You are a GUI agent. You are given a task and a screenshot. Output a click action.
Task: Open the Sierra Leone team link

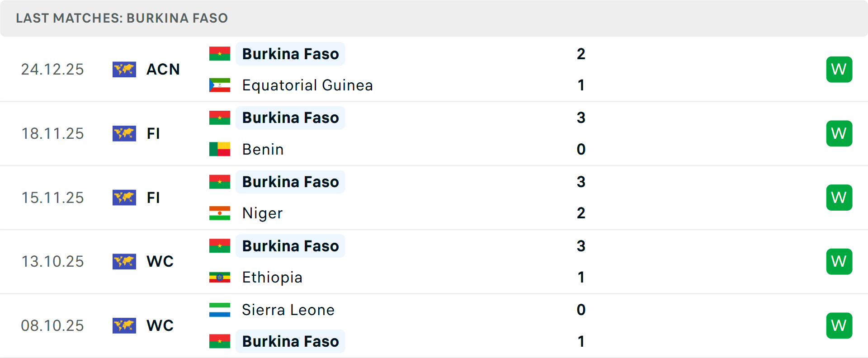tap(288, 310)
